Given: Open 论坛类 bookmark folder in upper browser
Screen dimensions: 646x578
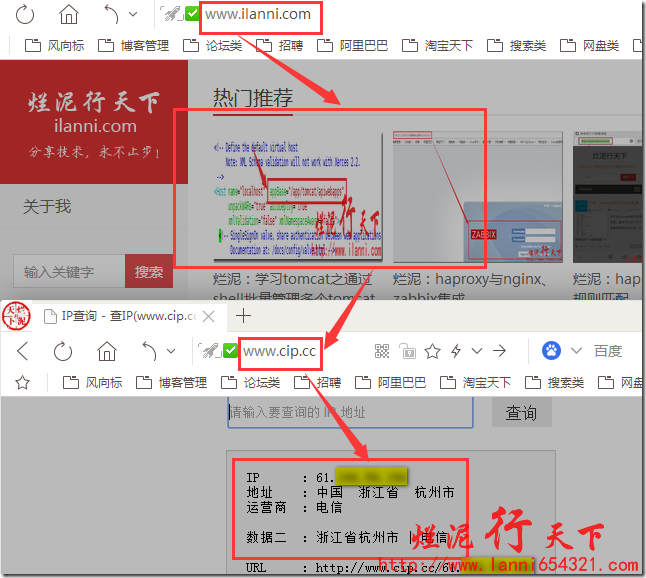Looking at the screenshot, I should click(x=212, y=45).
